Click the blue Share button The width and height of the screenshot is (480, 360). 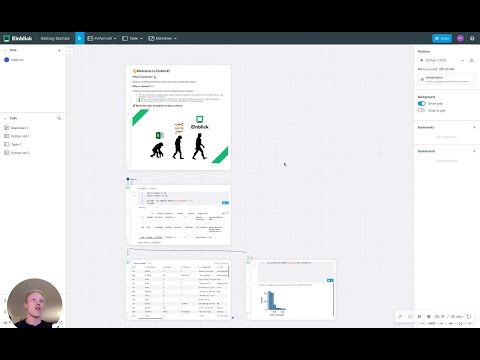tap(442, 38)
